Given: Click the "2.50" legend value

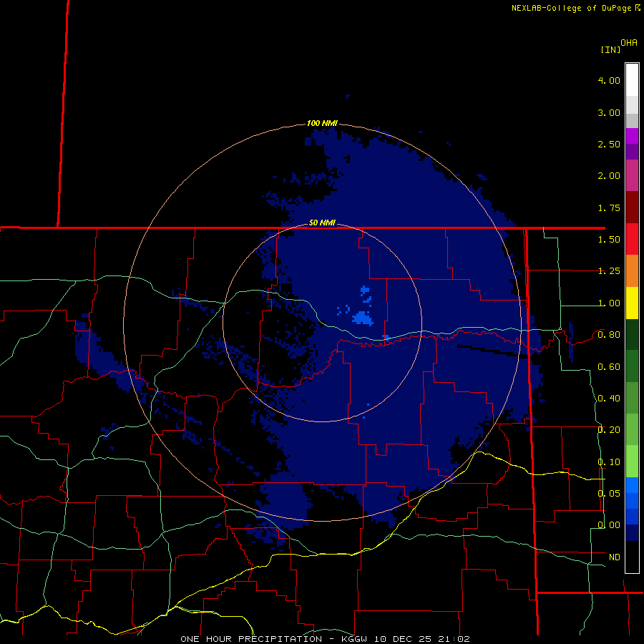Looking at the screenshot, I should pyautogui.click(x=609, y=144).
